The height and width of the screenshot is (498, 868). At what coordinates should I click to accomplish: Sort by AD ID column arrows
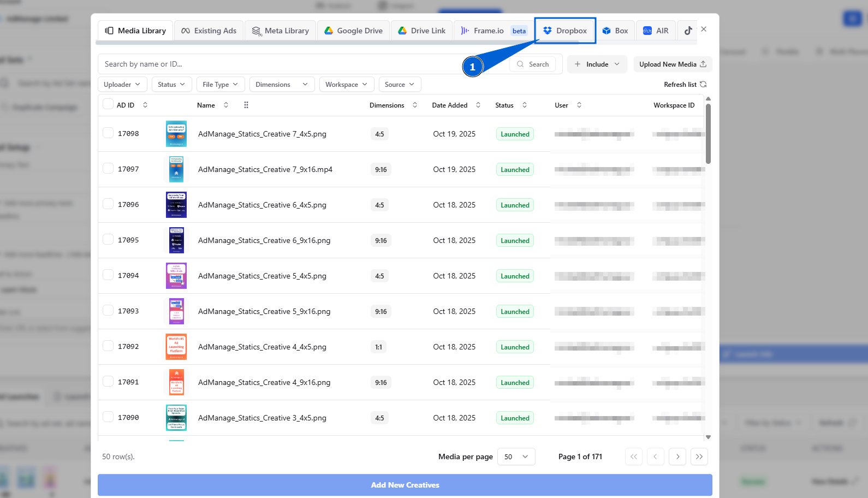pos(145,105)
